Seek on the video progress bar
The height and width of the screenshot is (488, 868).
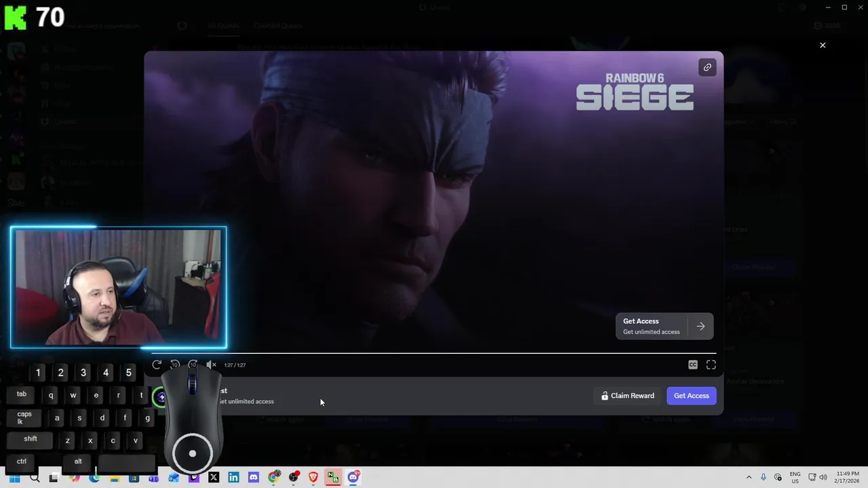pyautogui.click(x=434, y=353)
